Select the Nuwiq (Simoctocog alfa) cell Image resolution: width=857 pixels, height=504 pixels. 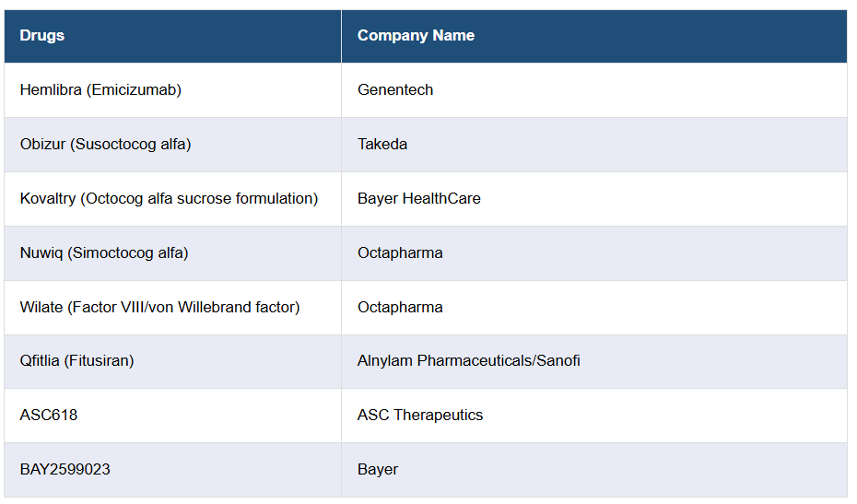[x=104, y=253]
